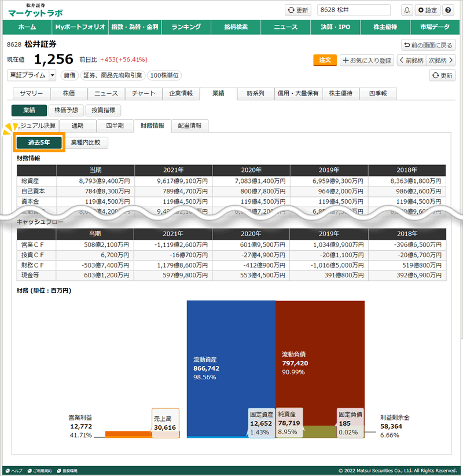The height and width of the screenshot is (476, 463).
Task: Click the notification bell icon
Action: 407,10
